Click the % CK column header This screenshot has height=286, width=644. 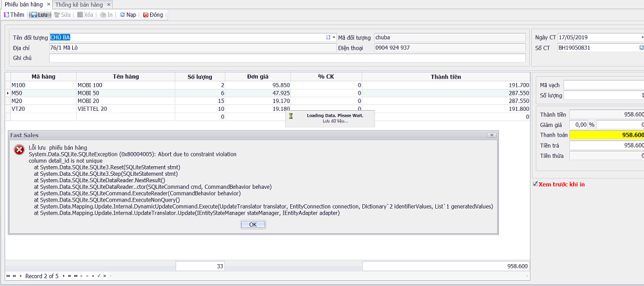326,77
